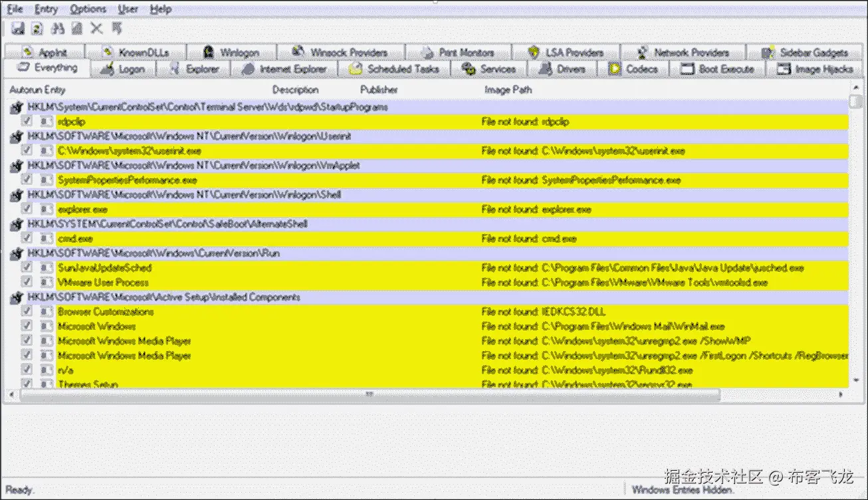Open the Entry menu
Image resolution: width=868 pixels, height=500 pixels.
point(46,9)
